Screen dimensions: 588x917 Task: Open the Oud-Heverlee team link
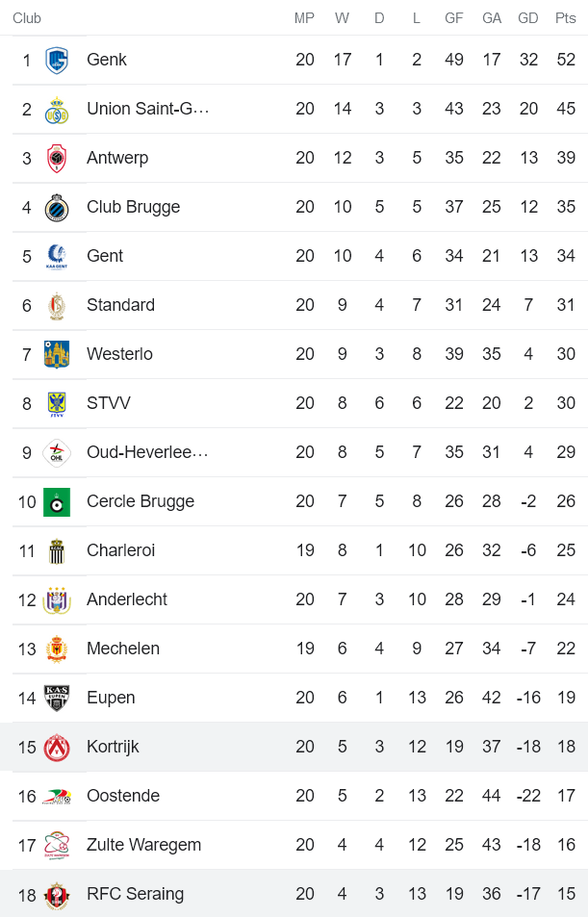tap(146, 452)
